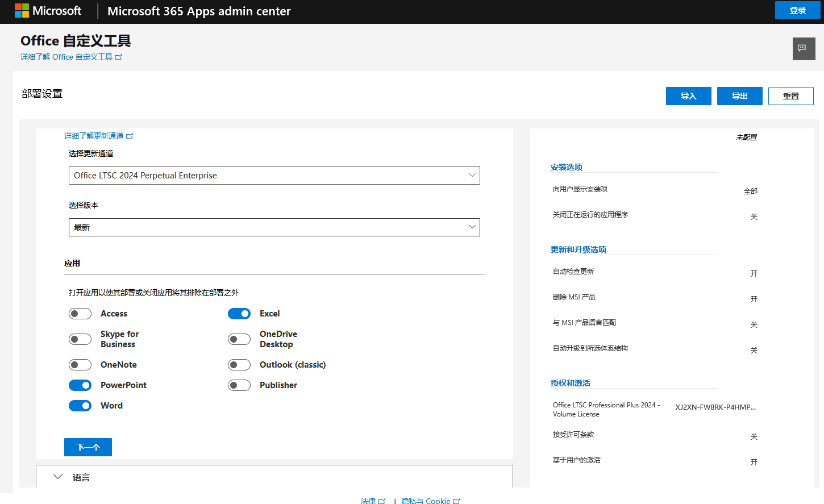Select the 自动检查更新 summary row

tap(655, 272)
